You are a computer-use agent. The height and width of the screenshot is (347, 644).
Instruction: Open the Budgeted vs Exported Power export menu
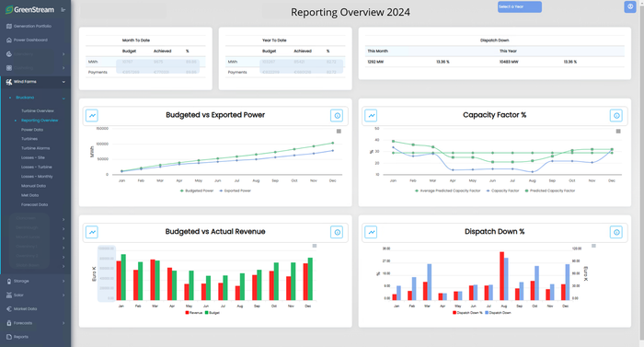click(339, 131)
